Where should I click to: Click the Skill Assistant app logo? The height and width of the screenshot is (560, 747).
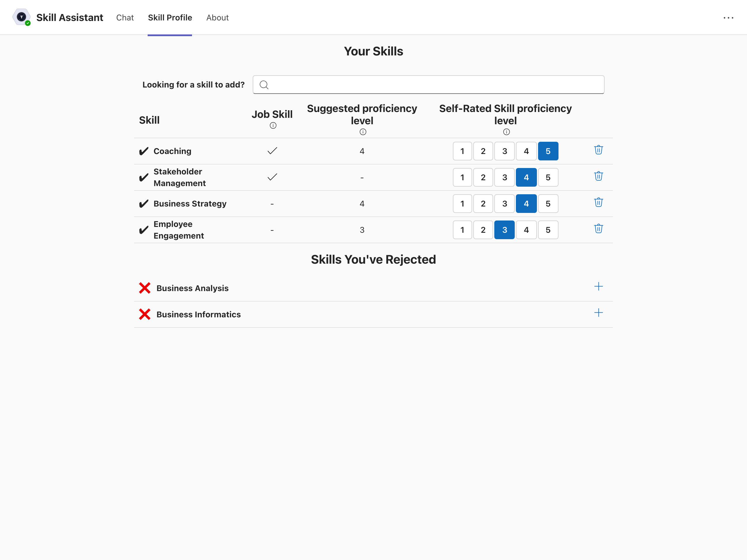click(22, 17)
